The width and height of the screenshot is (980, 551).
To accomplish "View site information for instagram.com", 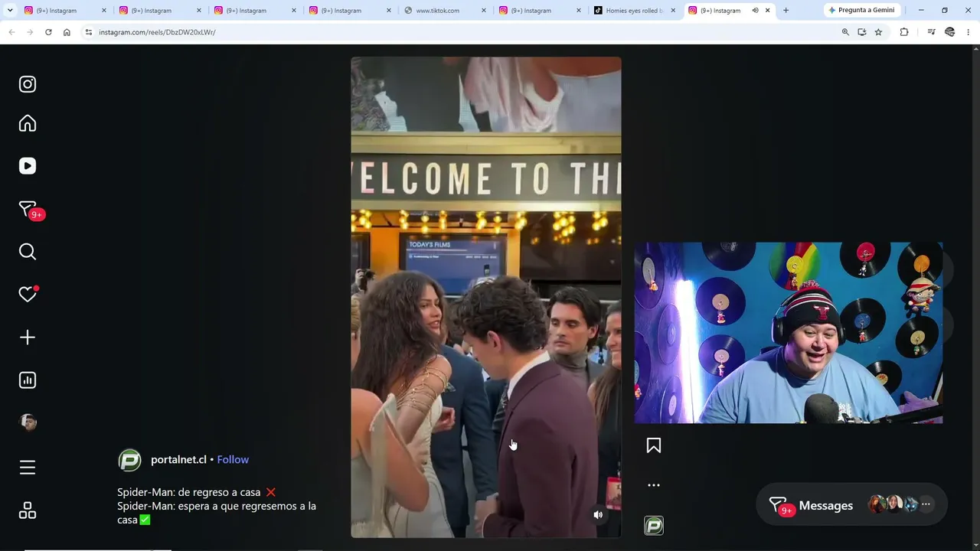I will [x=89, y=32].
